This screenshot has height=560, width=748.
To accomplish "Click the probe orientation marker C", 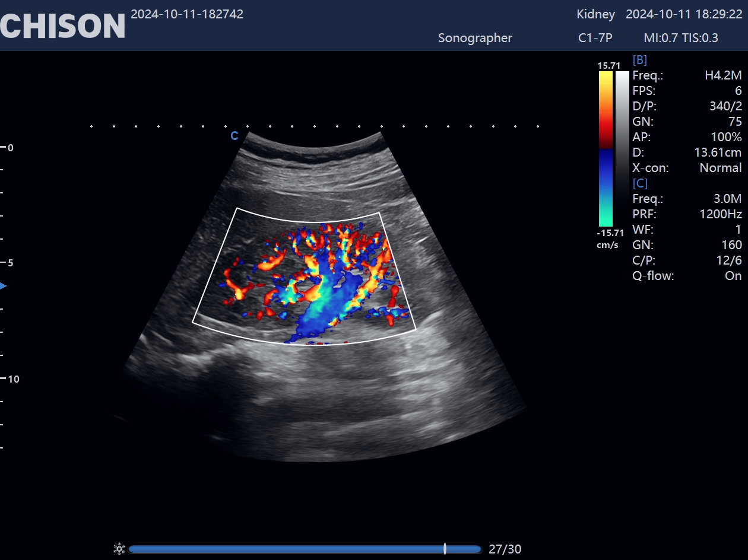I will point(234,136).
